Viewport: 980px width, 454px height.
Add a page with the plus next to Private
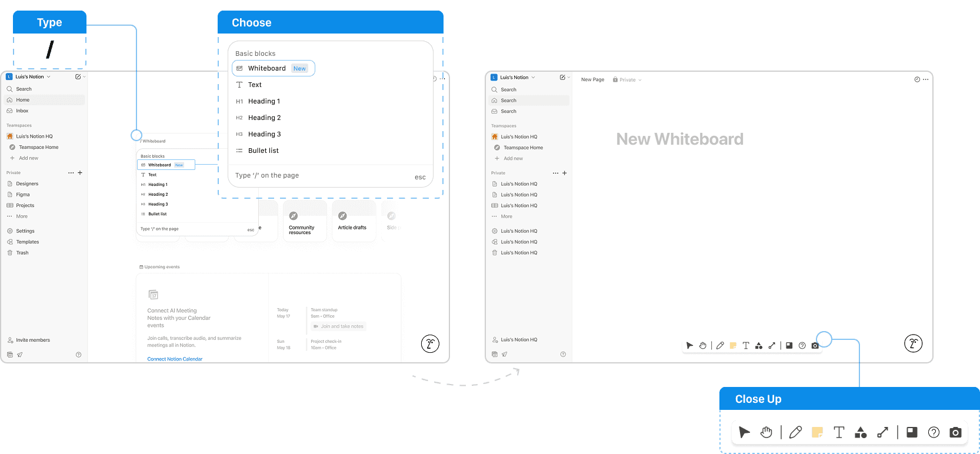pos(80,173)
